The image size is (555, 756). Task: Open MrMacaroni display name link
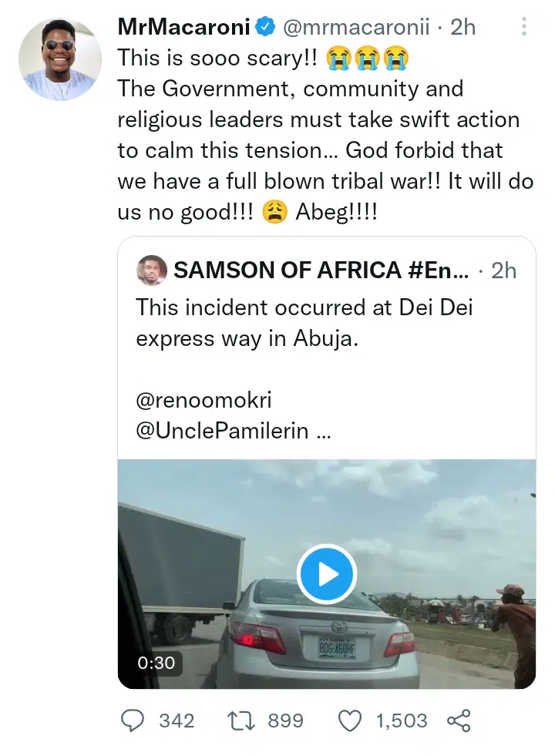pyautogui.click(x=184, y=28)
